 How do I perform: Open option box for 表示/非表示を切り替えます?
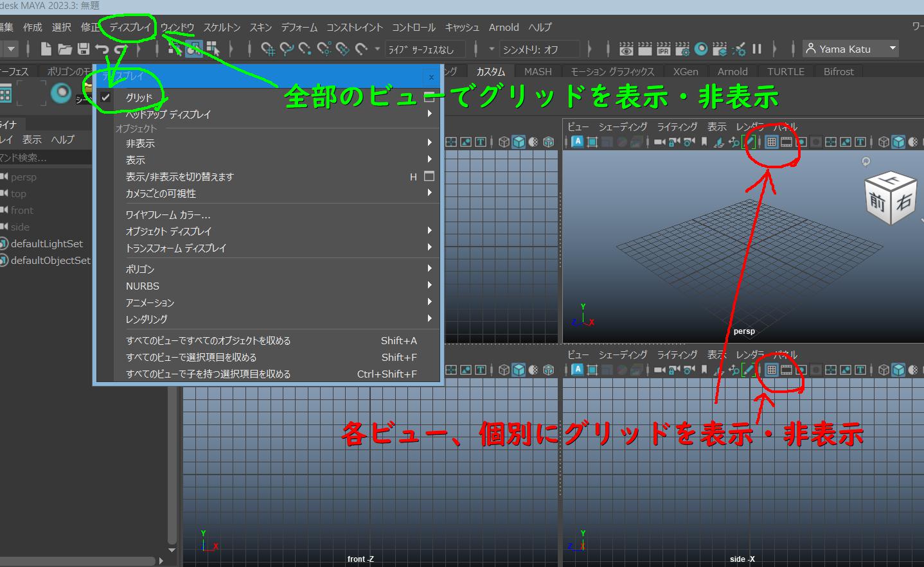tap(429, 176)
